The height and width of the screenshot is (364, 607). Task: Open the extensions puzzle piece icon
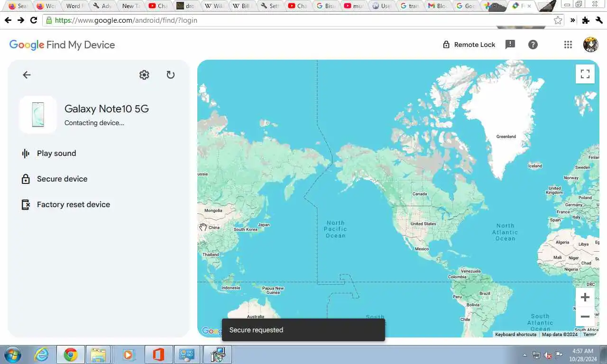pos(586,20)
